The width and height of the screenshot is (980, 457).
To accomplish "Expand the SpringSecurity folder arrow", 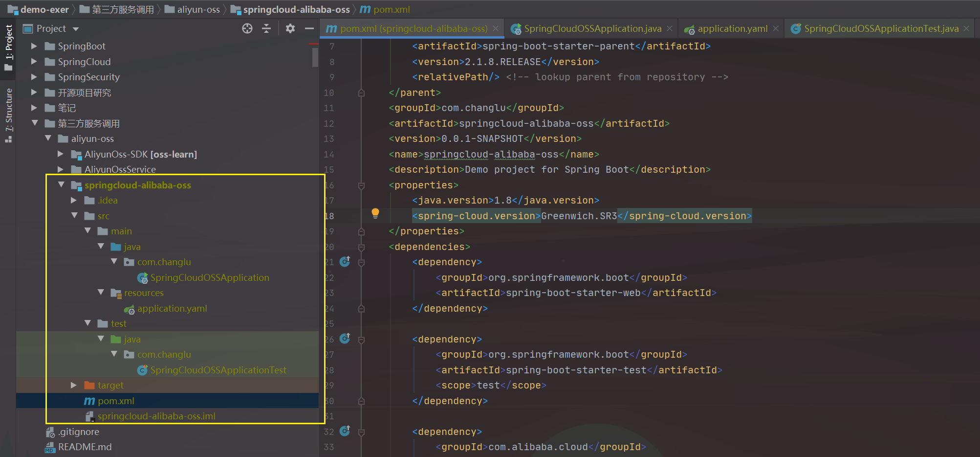I will pyautogui.click(x=34, y=77).
